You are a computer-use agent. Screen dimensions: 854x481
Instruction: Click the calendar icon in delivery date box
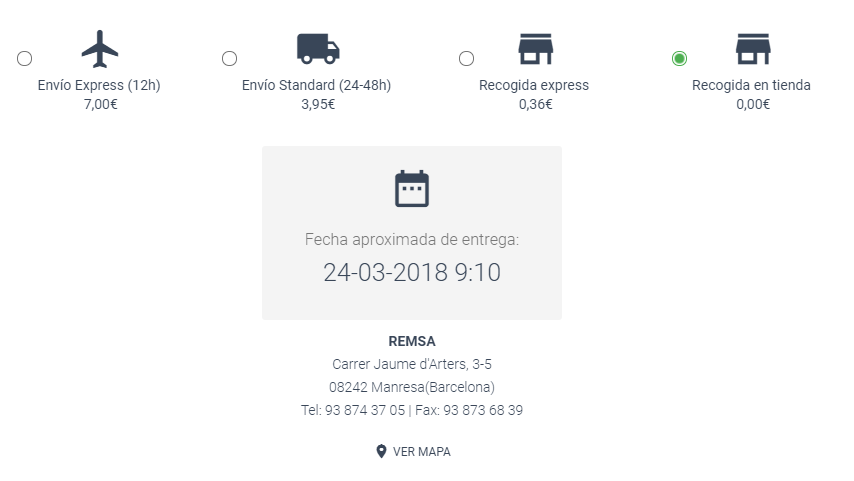coord(412,188)
